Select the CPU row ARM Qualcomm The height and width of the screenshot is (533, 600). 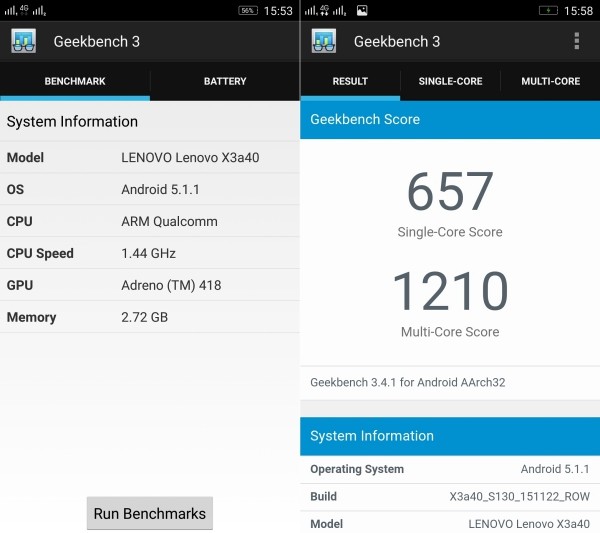pos(150,221)
